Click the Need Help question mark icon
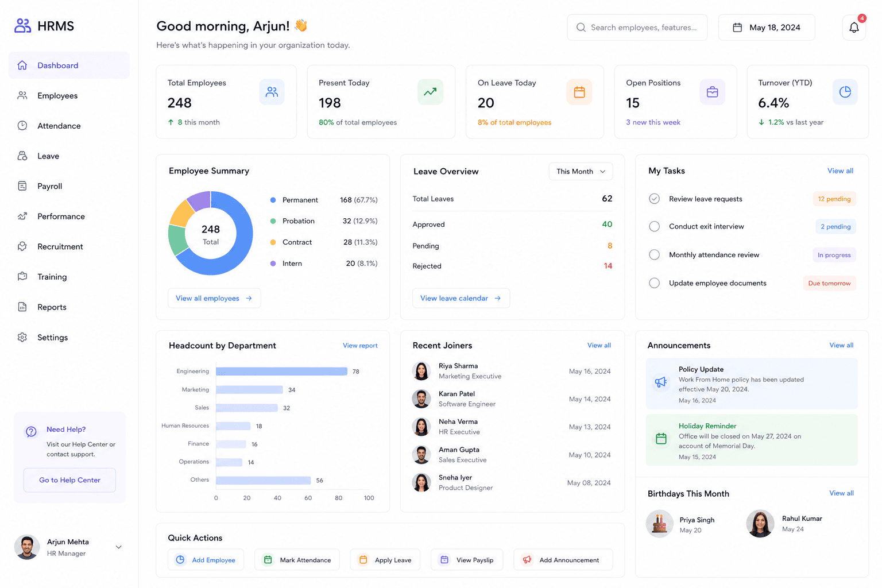This screenshot has width=882, height=588. 32,432
